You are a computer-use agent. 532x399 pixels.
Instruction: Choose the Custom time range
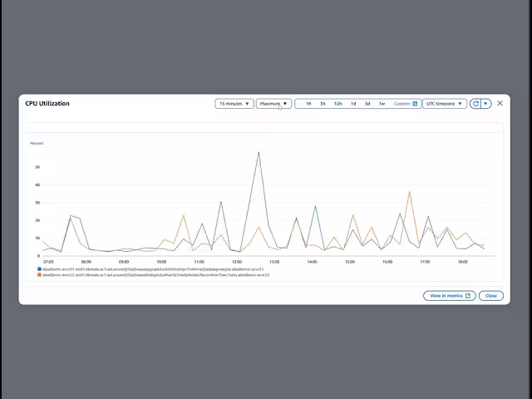point(402,104)
